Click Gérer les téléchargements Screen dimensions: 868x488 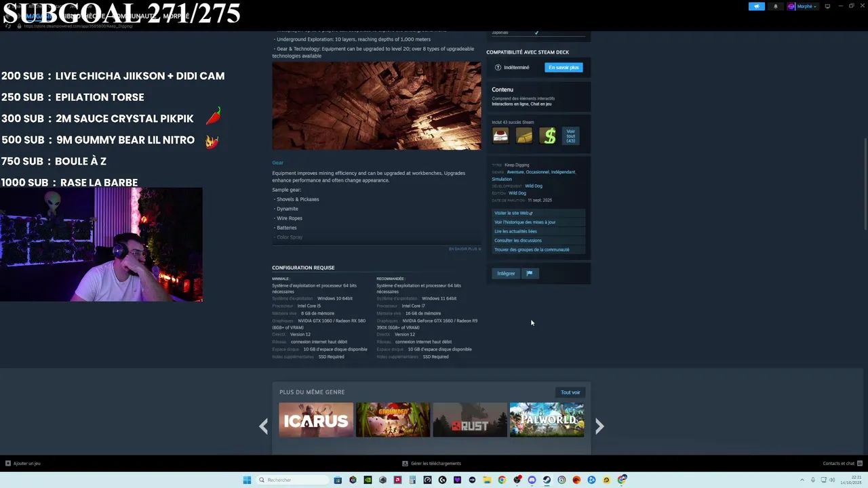pos(432,464)
